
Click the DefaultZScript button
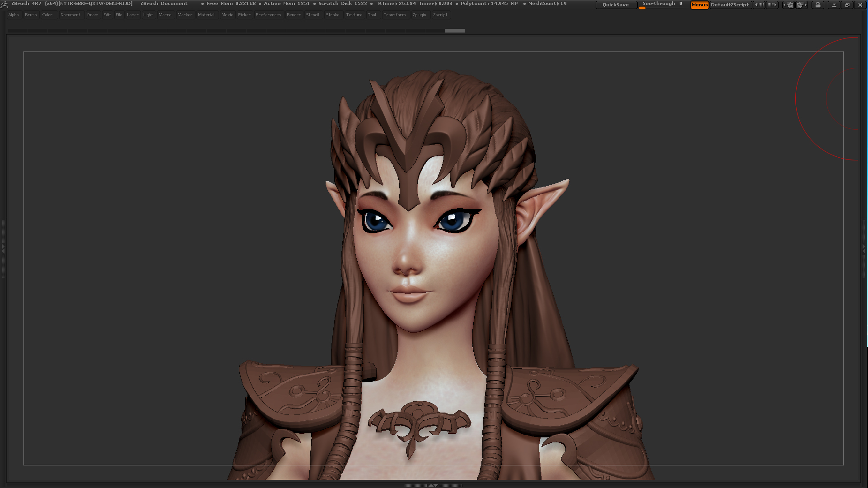pos(730,5)
